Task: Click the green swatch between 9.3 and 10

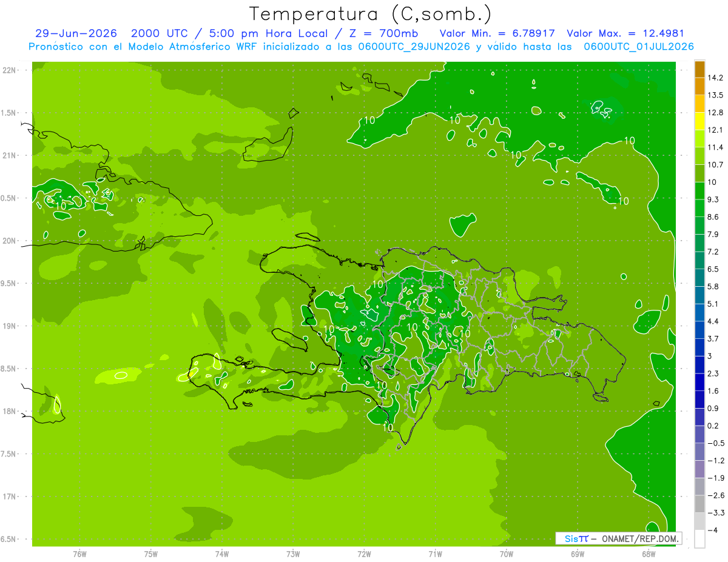Action: click(699, 192)
